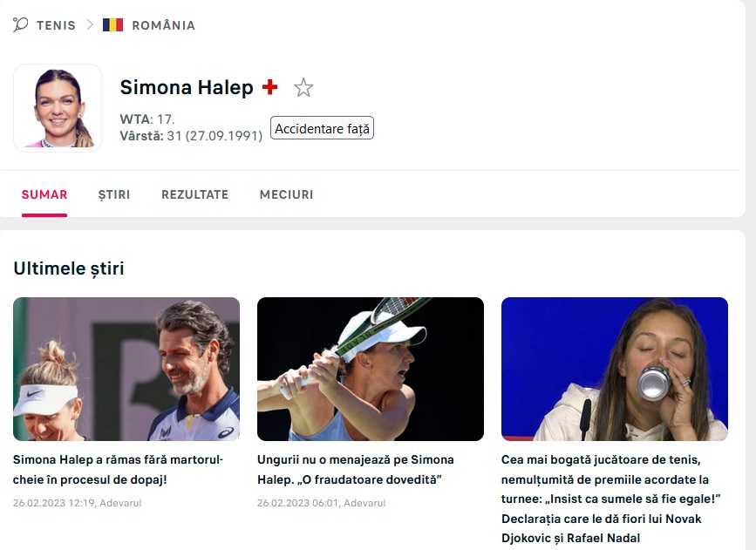The image size is (756, 550).
Task: Open the TENIS breadcrumb link
Action: (x=56, y=25)
